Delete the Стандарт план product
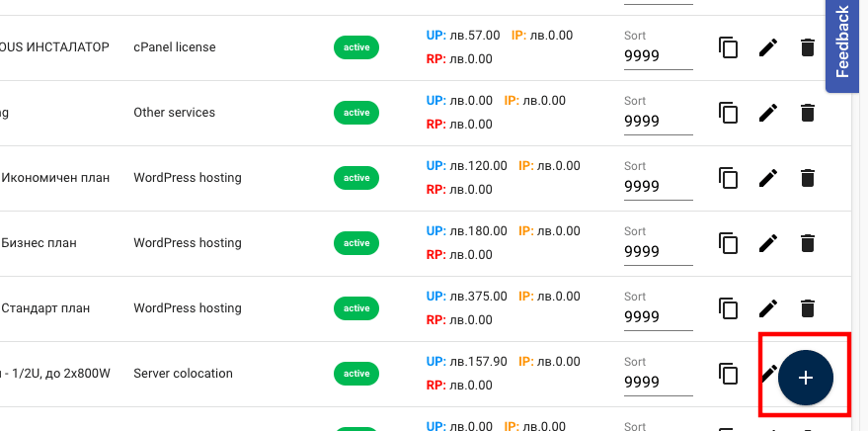Viewport: 868px width, 431px height. (x=808, y=308)
